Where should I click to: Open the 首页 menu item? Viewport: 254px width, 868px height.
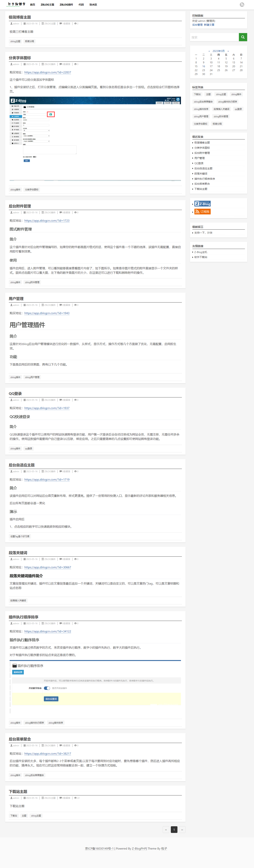click(x=33, y=5)
